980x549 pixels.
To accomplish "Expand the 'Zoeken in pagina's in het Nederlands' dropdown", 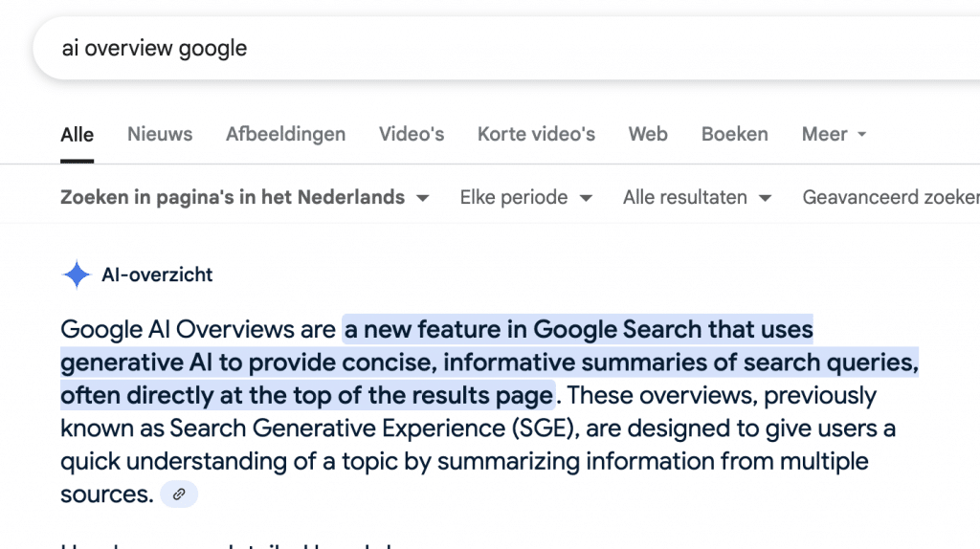I will pos(244,197).
